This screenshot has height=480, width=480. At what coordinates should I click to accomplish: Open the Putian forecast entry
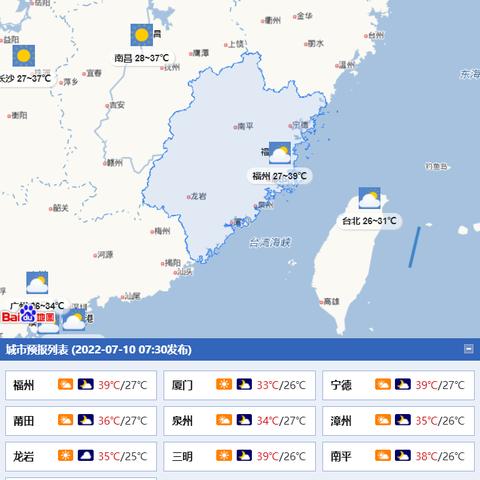point(81,421)
